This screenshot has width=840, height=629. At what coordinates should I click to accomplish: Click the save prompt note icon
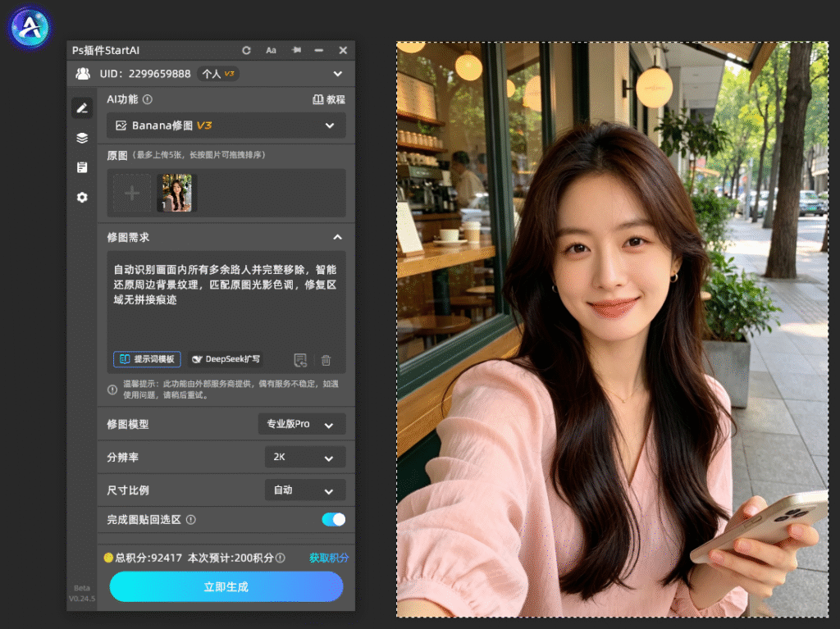click(300, 360)
